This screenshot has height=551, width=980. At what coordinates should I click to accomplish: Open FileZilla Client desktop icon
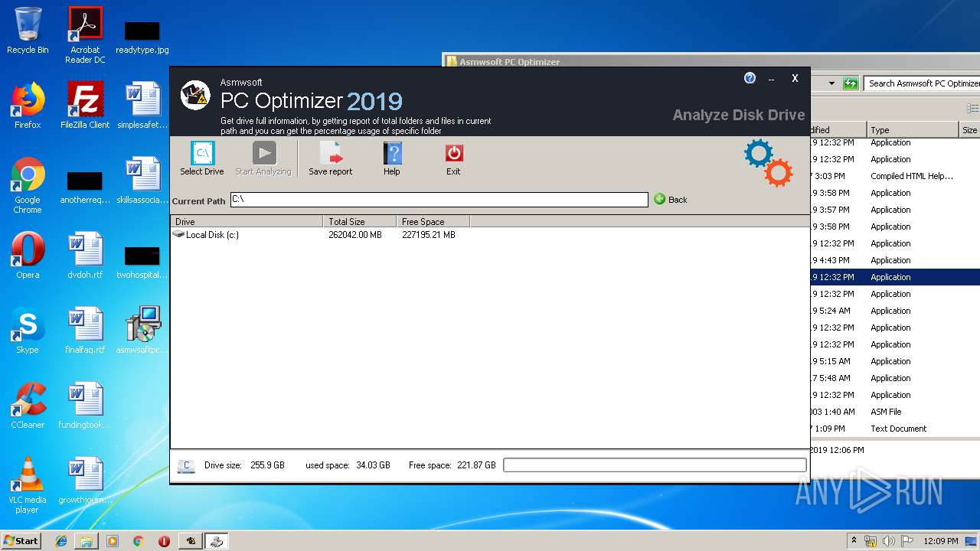pos(85,106)
